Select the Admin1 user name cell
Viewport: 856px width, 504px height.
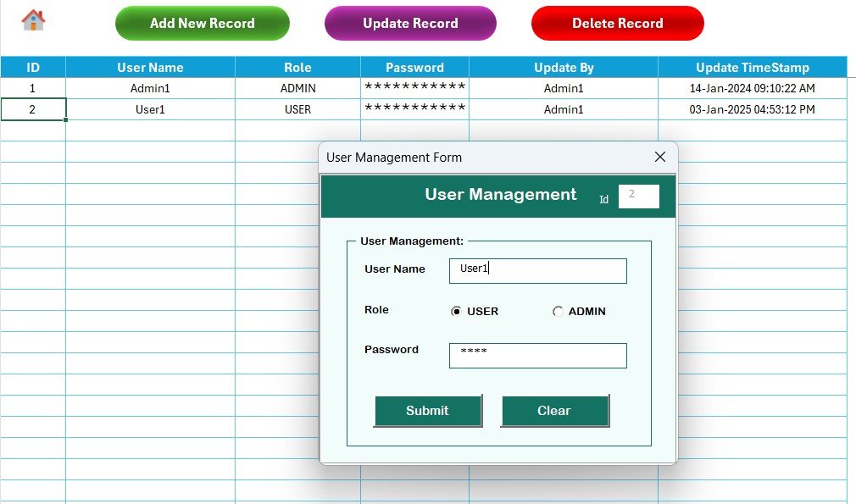pyautogui.click(x=150, y=88)
